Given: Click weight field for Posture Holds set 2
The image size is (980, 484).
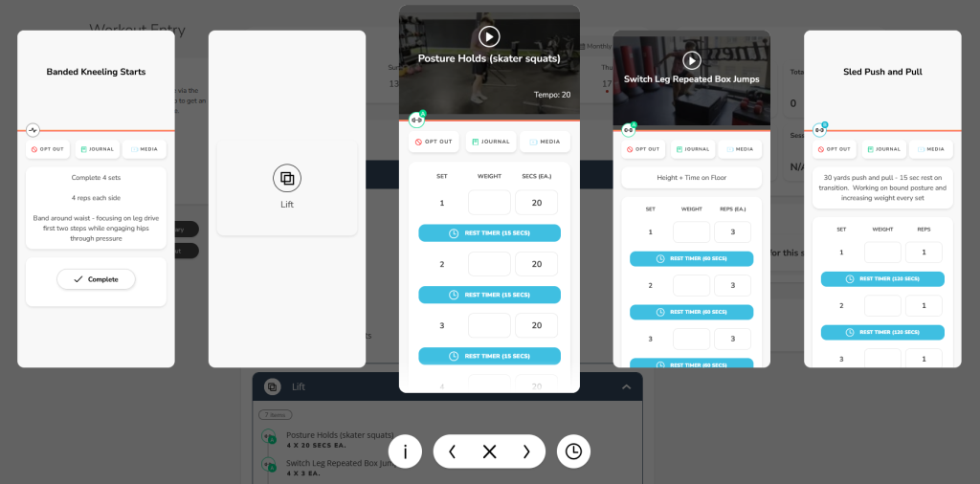Looking at the screenshot, I should pos(489,264).
